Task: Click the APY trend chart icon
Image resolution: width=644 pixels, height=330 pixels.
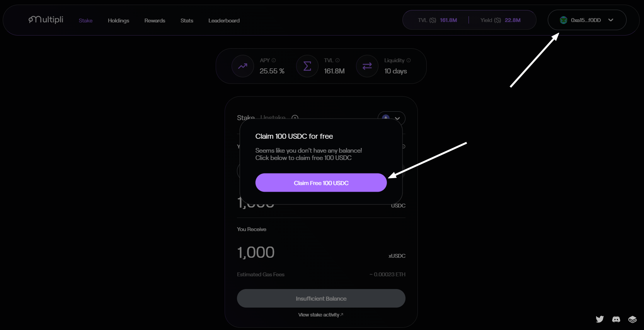Action: tap(243, 66)
